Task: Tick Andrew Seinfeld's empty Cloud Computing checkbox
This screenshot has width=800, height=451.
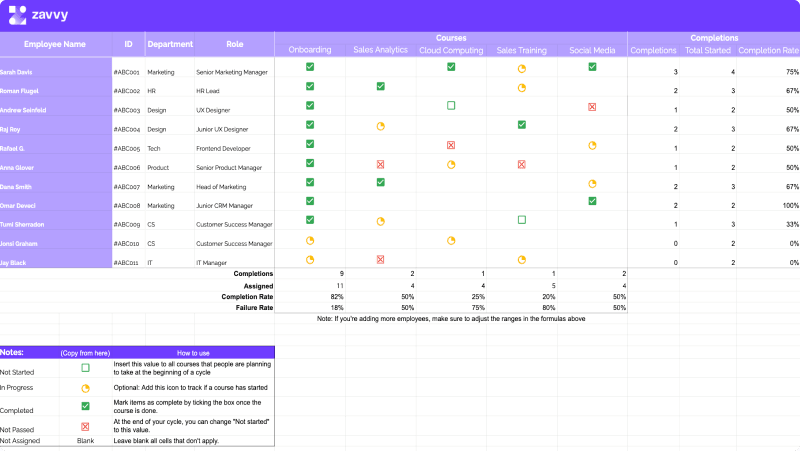Action: 451,106
